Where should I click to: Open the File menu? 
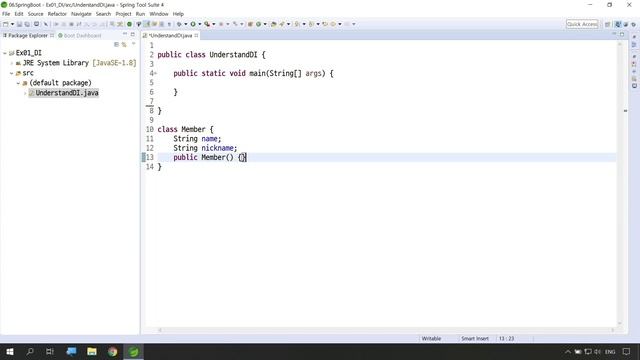pyautogui.click(x=6, y=14)
